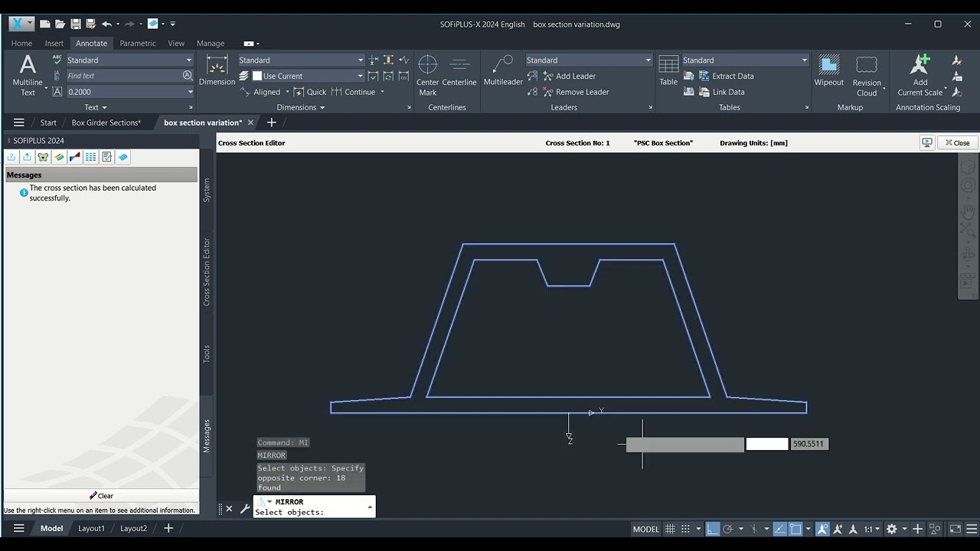This screenshot has height=551, width=980.
Task: Click the search icon in Find text
Action: tap(188, 76)
